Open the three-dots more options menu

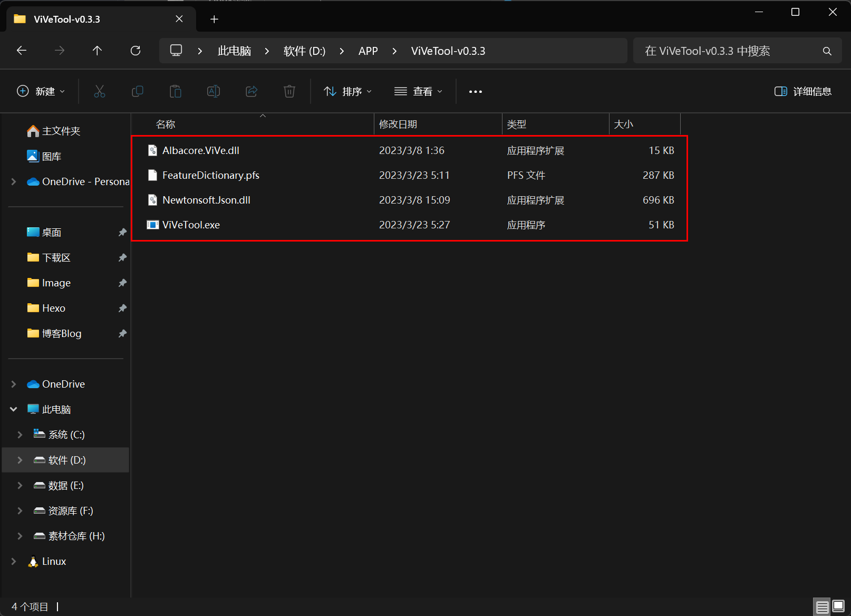tap(476, 91)
